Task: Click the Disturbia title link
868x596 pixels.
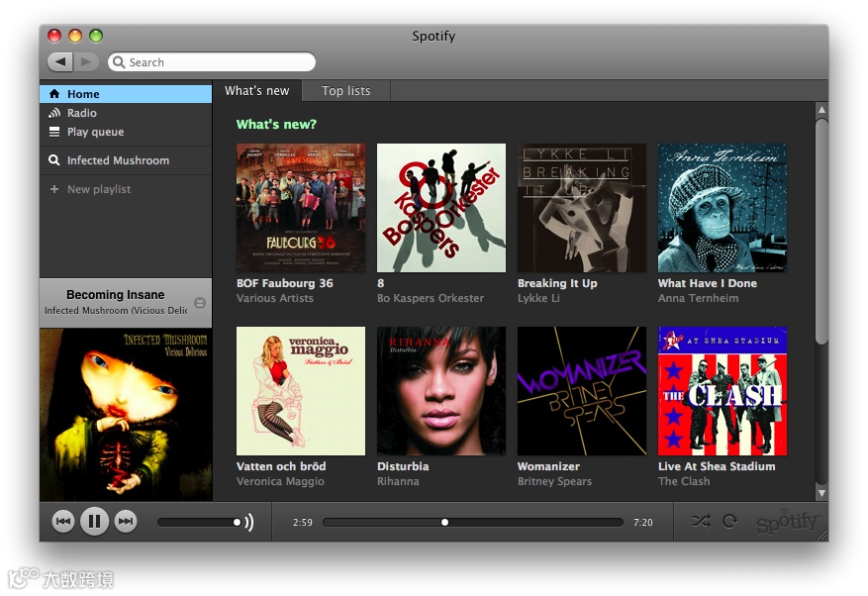Action: click(x=403, y=466)
